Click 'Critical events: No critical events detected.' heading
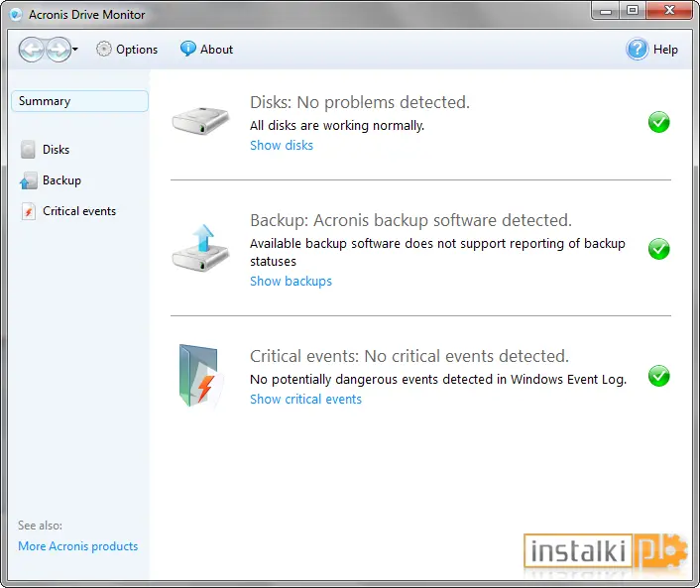This screenshot has height=588, width=700. click(409, 356)
